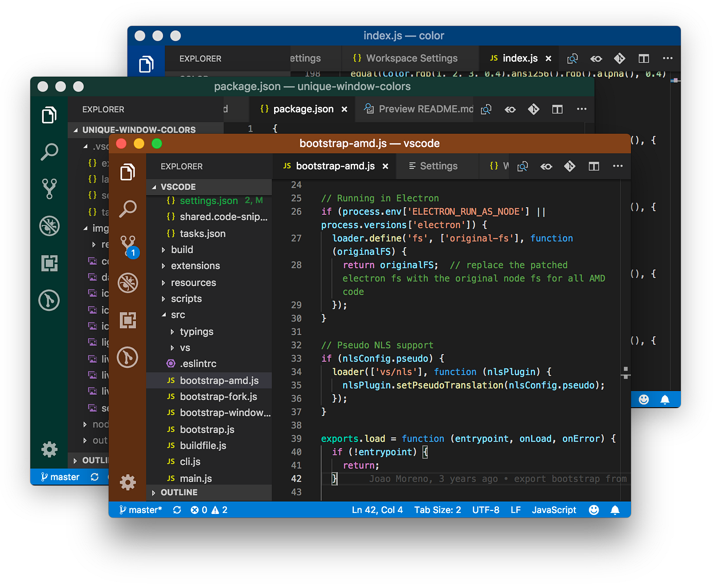Open Search view in orange vscode window
720x588 pixels.
pos(128,209)
